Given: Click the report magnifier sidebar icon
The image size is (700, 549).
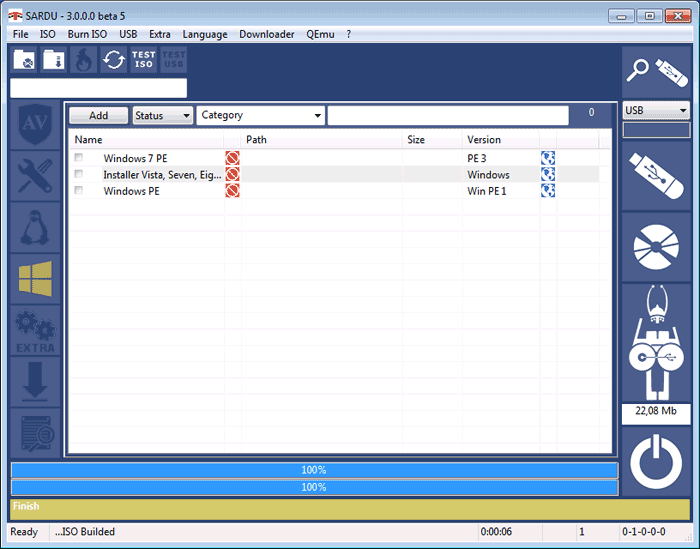Looking at the screenshot, I should coord(35,433).
